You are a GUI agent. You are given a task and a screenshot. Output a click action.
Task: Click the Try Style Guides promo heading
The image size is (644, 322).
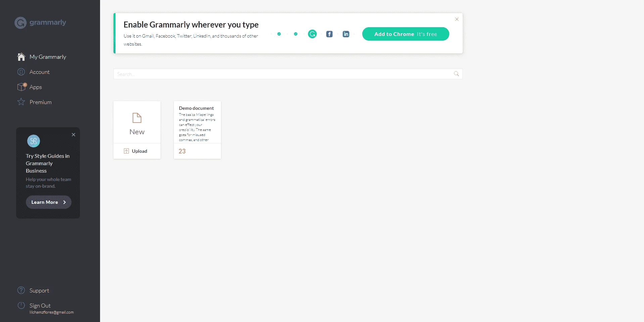click(48, 163)
